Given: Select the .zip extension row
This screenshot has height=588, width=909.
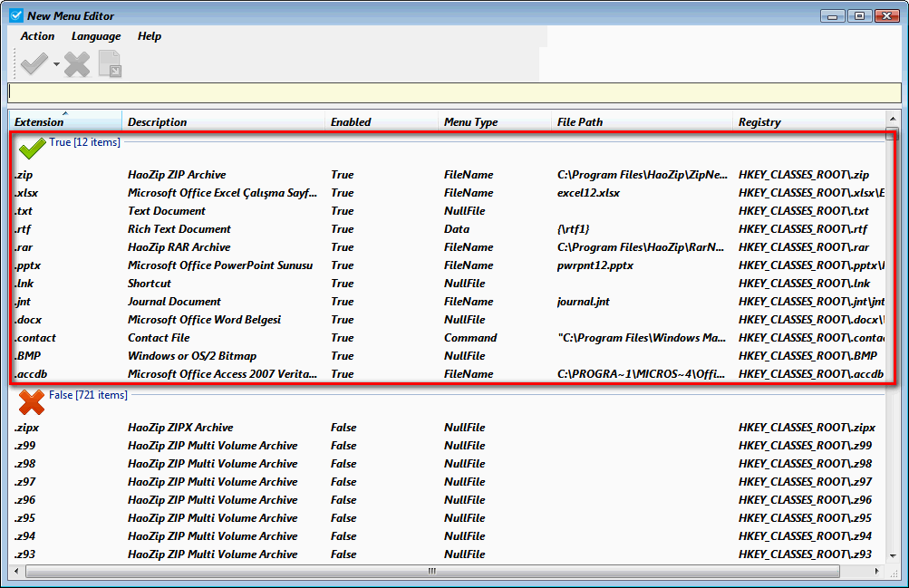Looking at the screenshot, I should click(448, 174).
